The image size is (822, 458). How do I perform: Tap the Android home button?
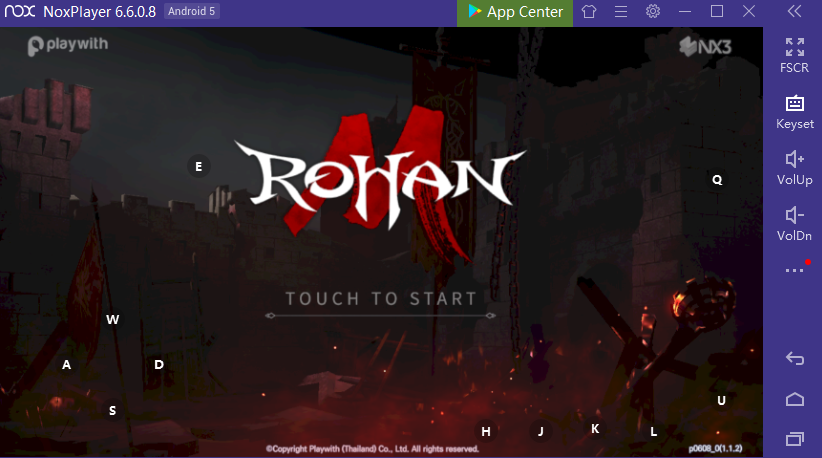pos(795,399)
